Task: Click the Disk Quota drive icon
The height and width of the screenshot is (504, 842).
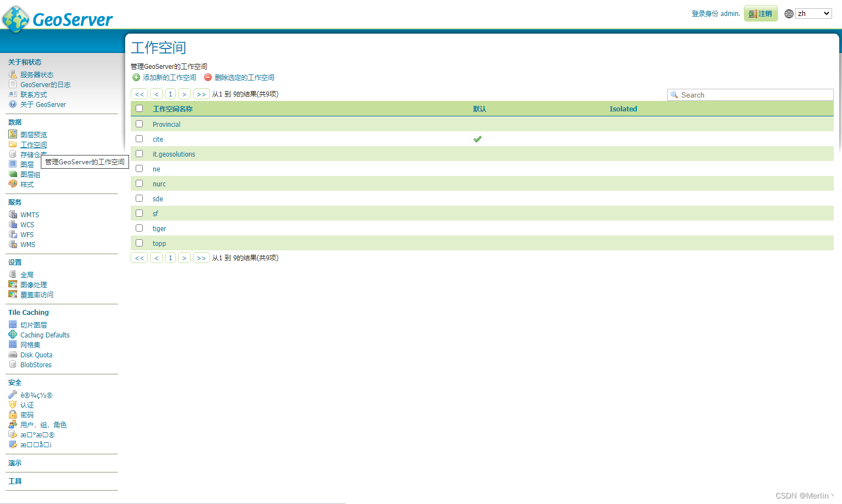Action: (x=13, y=355)
